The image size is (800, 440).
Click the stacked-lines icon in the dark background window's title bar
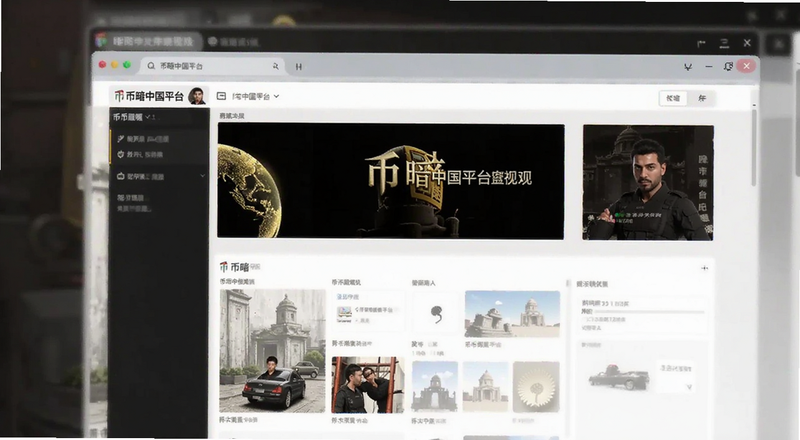pos(724,43)
